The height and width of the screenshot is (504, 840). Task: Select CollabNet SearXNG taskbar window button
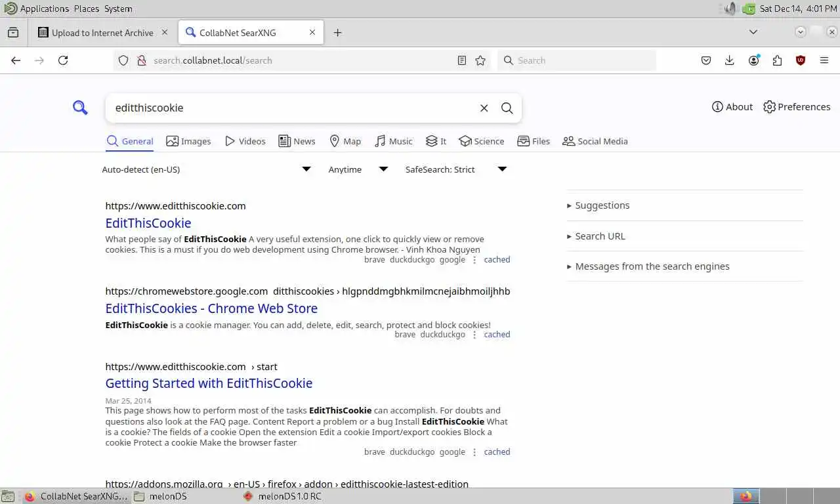click(76, 496)
